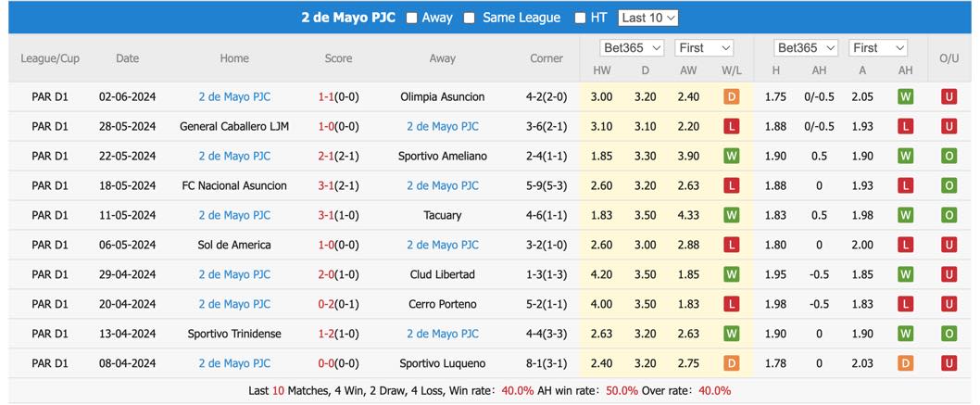Click green W badge for Sportivo Ameliano match
Viewport: 980px width, 405px height.
pyautogui.click(x=731, y=157)
